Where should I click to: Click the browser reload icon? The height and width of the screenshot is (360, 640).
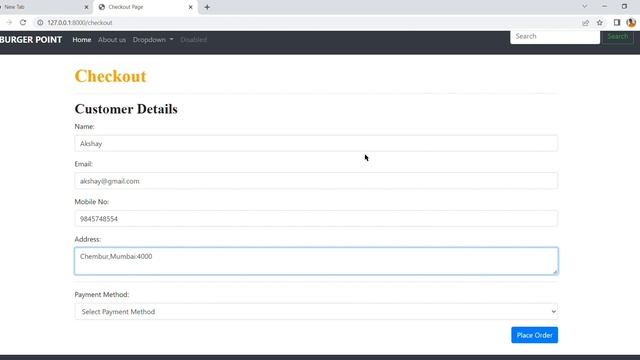(23, 22)
